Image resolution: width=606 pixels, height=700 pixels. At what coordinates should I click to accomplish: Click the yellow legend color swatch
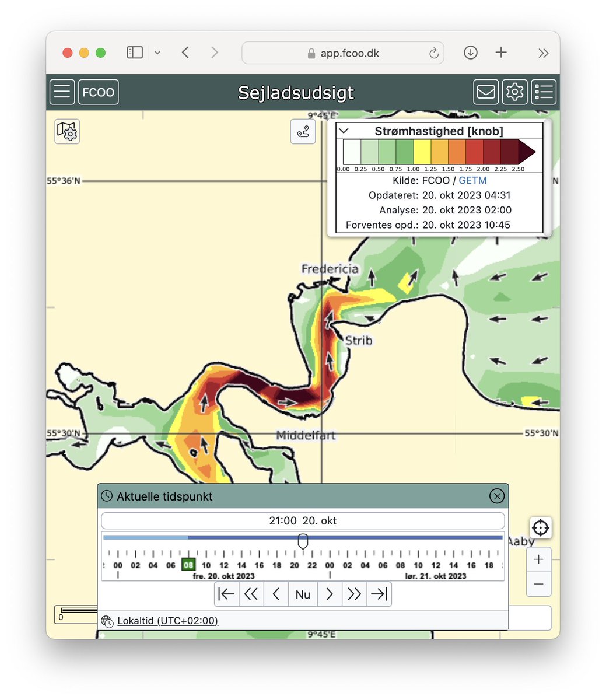click(x=422, y=152)
